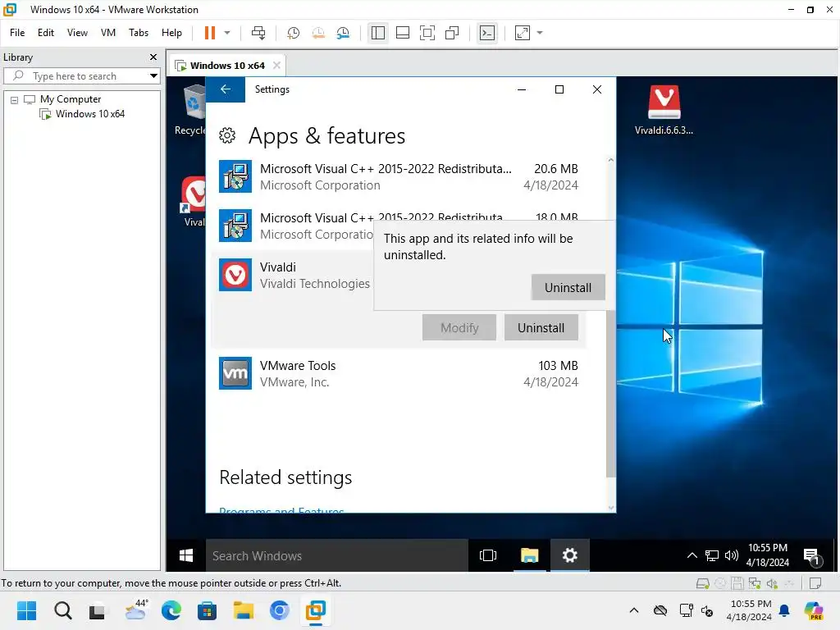The width and height of the screenshot is (840, 630).
Task: Click the Search Windows box
Action: 337,555
